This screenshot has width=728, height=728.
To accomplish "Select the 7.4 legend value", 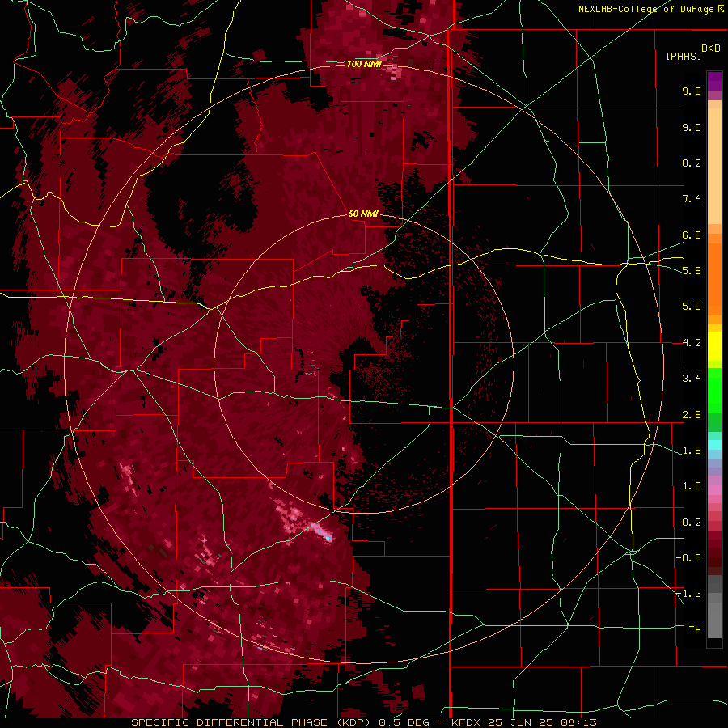I will click(692, 199).
